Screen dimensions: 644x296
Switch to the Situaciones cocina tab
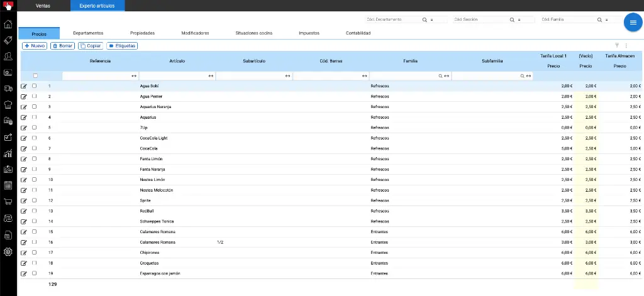tap(254, 33)
